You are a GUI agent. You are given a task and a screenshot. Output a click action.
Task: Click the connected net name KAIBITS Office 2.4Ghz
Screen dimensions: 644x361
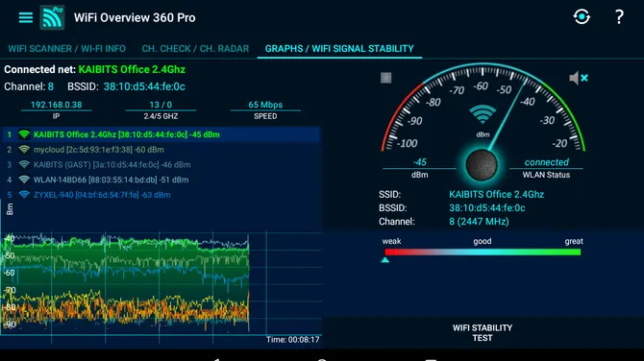point(132,69)
